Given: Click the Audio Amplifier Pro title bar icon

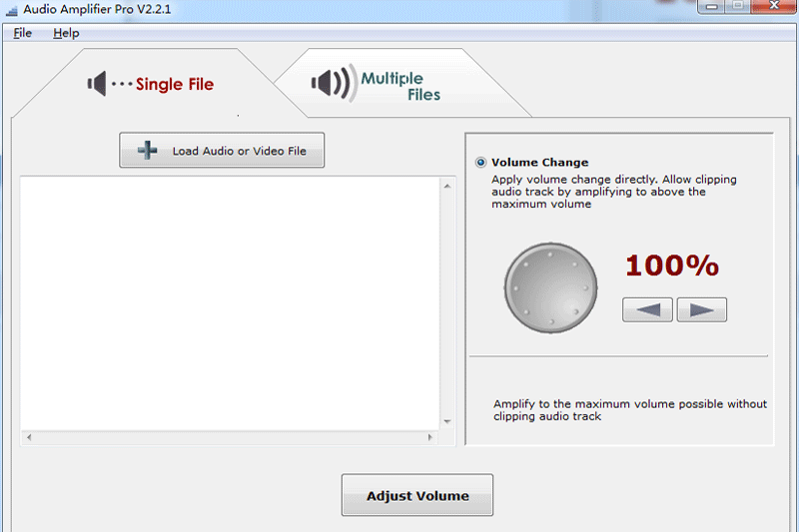Looking at the screenshot, I should 11,7.
